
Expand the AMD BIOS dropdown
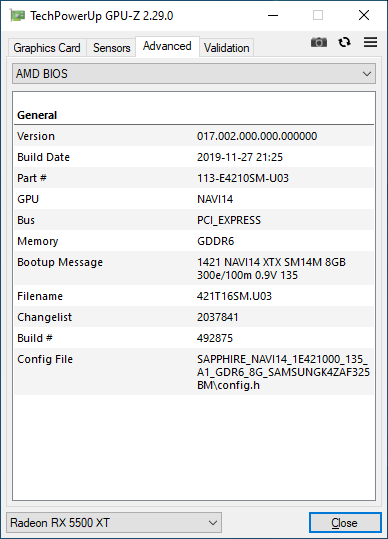194,74
